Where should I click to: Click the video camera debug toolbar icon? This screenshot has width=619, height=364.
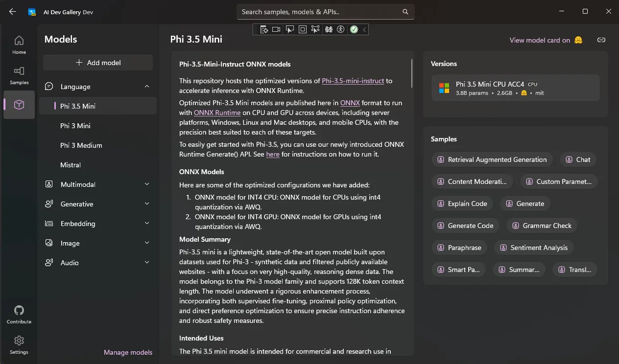(276, 29)
